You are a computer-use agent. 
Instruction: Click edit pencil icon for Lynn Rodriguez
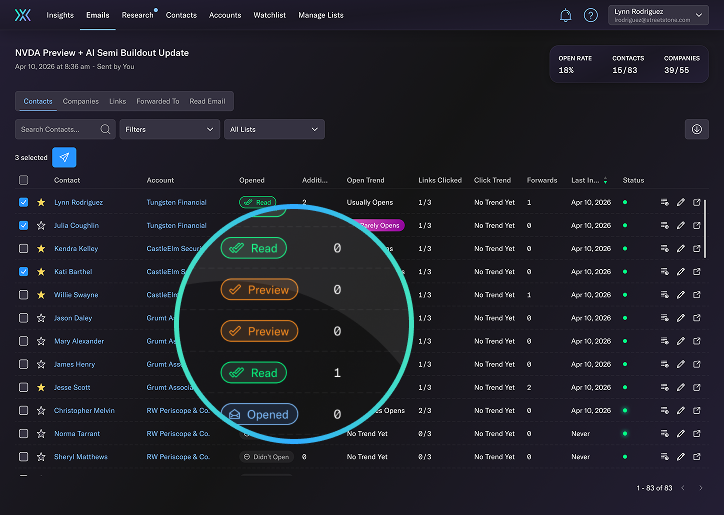681,203
